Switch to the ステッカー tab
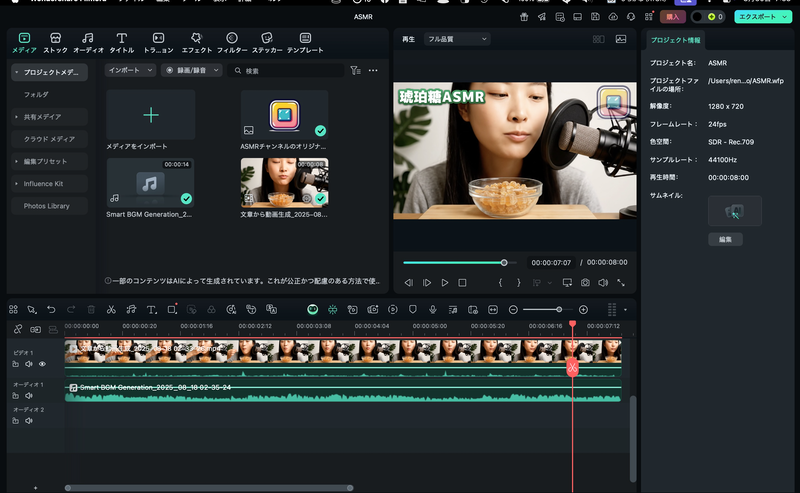The image size is (800, 493). click(267, 43)
